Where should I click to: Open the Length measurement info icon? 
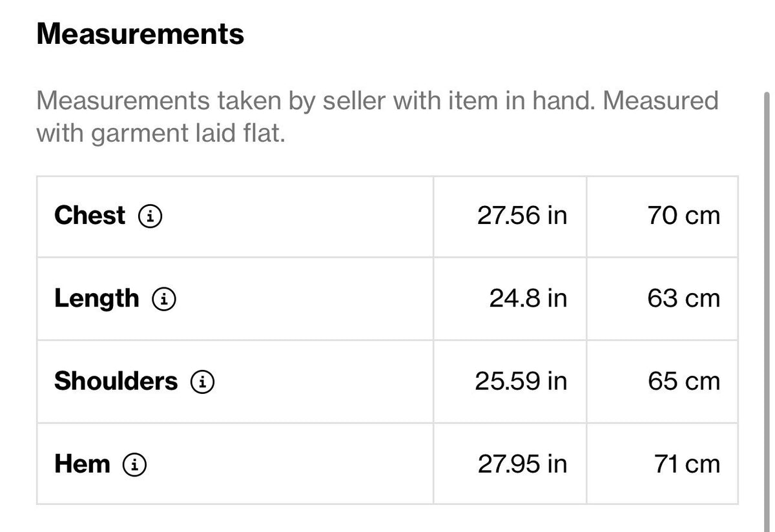click(164, 299)
